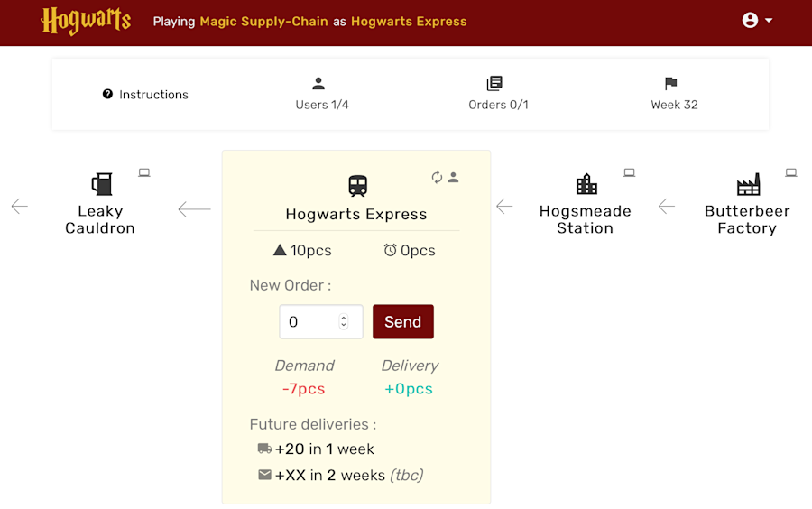Click the computer icon beside Butterbeer Factory
Screen dimensions: 812x509
[x=790, y=172]
